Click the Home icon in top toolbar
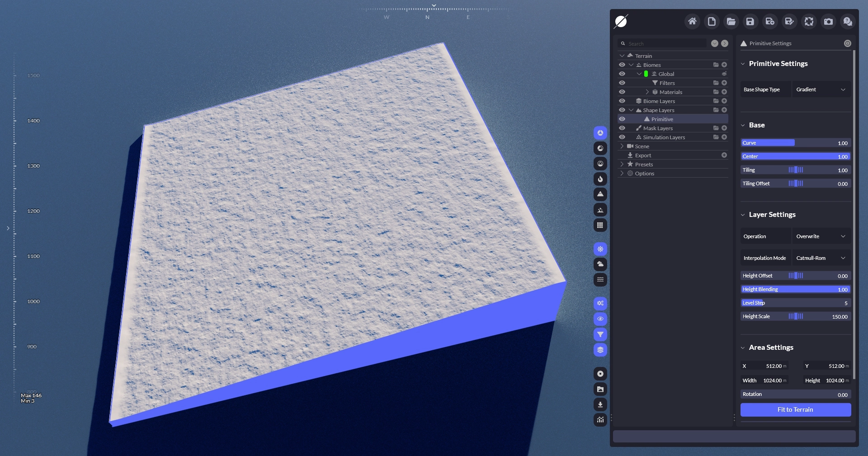Viewport: 868px width, 456px height. coord(692,21)
